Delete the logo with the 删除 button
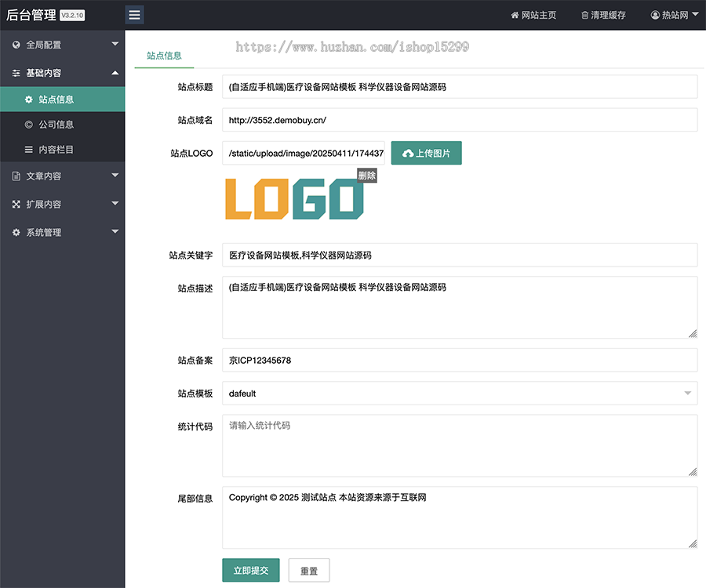706x588 pixels. tap(367, 176)
